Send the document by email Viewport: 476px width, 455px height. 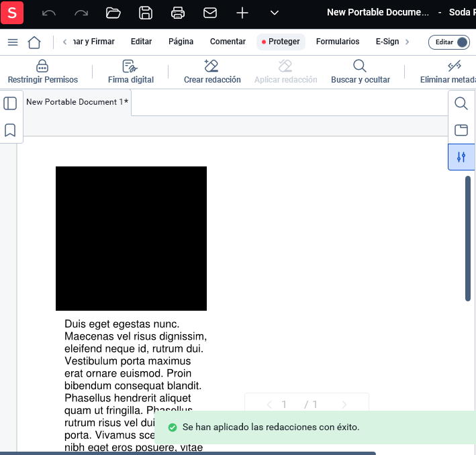(x=209, y=13)
